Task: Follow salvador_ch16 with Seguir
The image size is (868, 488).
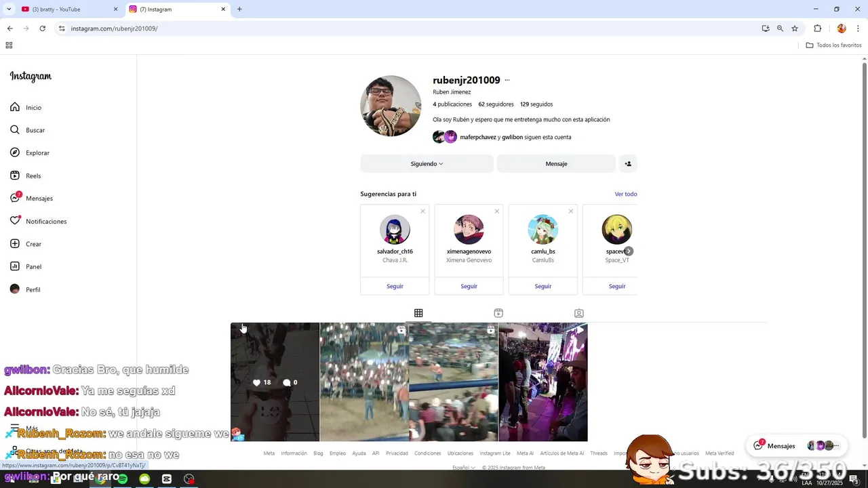Action: click(395, 286)
